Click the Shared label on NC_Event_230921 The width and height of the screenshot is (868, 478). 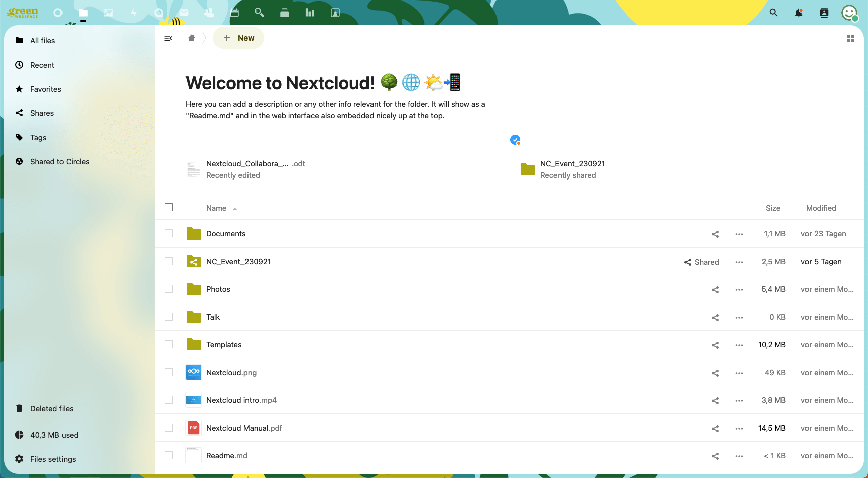pyautogui.click(x=701, y=262)
